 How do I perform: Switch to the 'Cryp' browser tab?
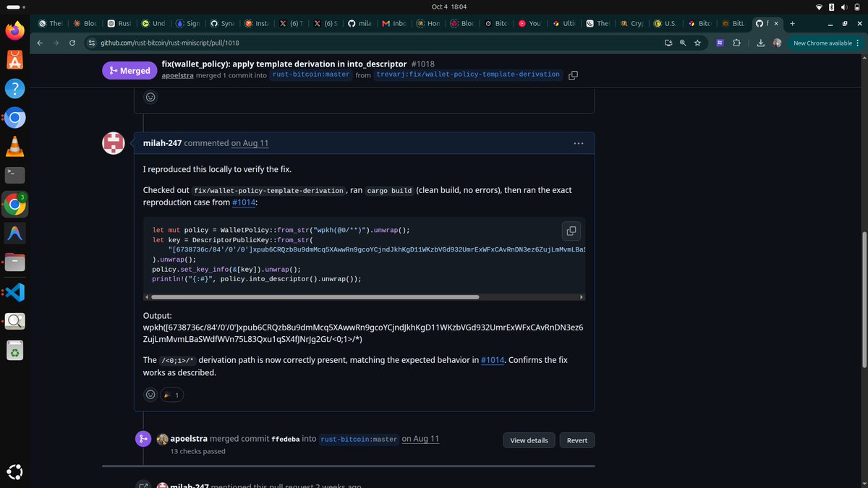click(633, 23)
